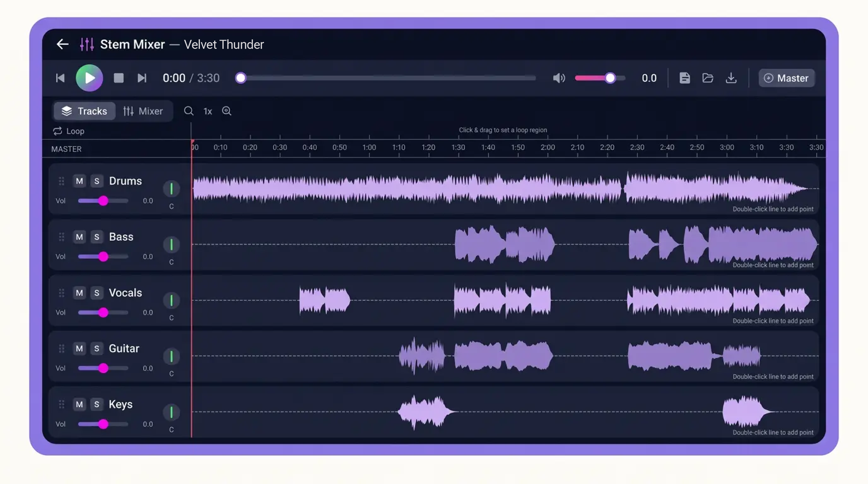Viewport: 868px width, 484px height.
Task: Start playback with the round play button
Action: coord(89,78)
